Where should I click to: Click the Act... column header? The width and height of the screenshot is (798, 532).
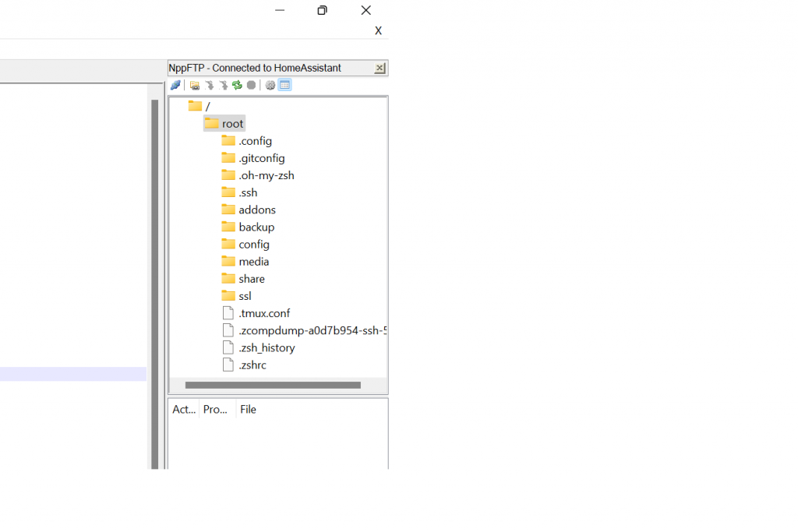tap(184, 410)
